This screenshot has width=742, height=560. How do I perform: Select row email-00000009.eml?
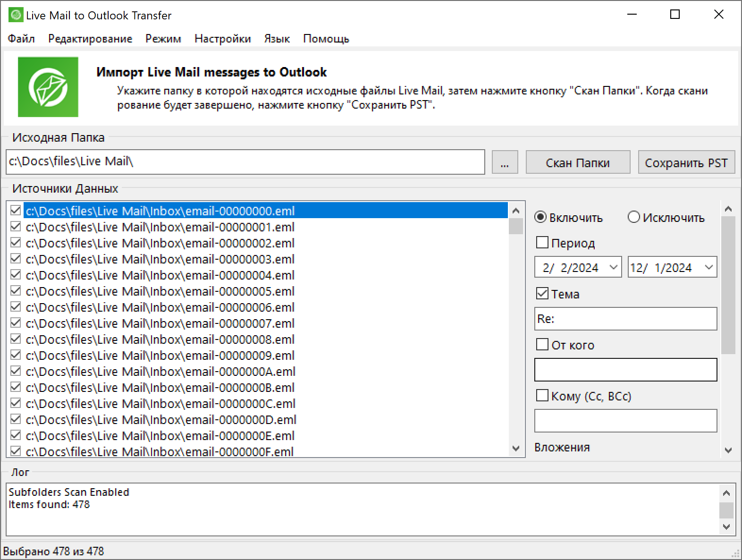(x=266, y=355)
